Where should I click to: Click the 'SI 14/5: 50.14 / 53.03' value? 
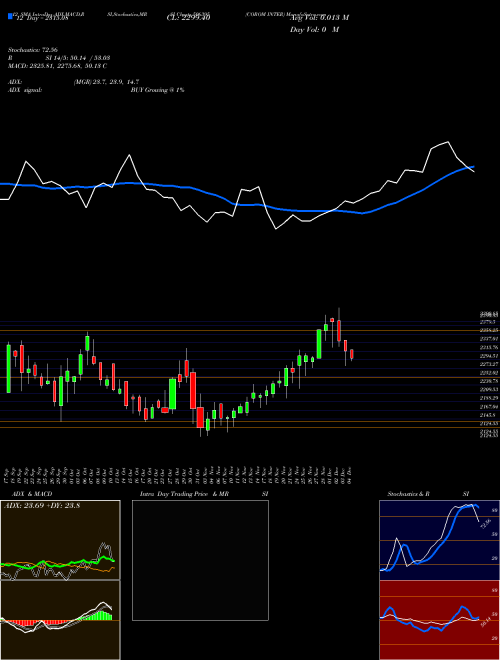[x=78, y=58]
